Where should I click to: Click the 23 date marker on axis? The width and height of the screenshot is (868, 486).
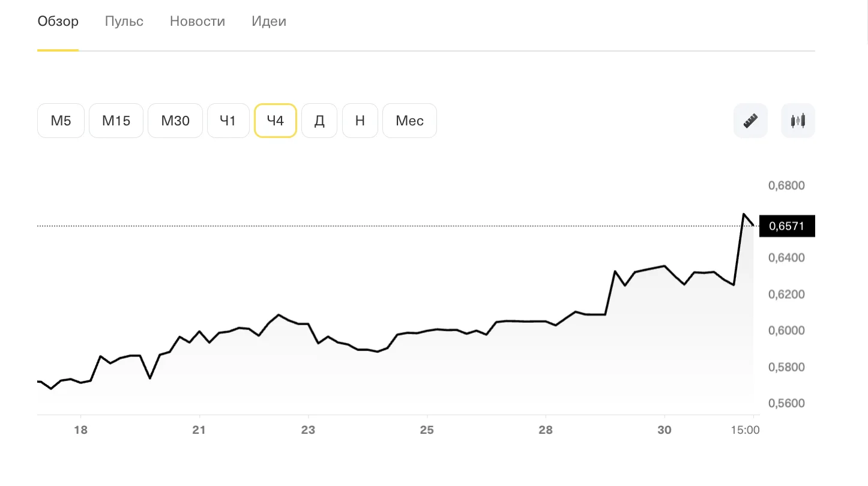[308, 430]
